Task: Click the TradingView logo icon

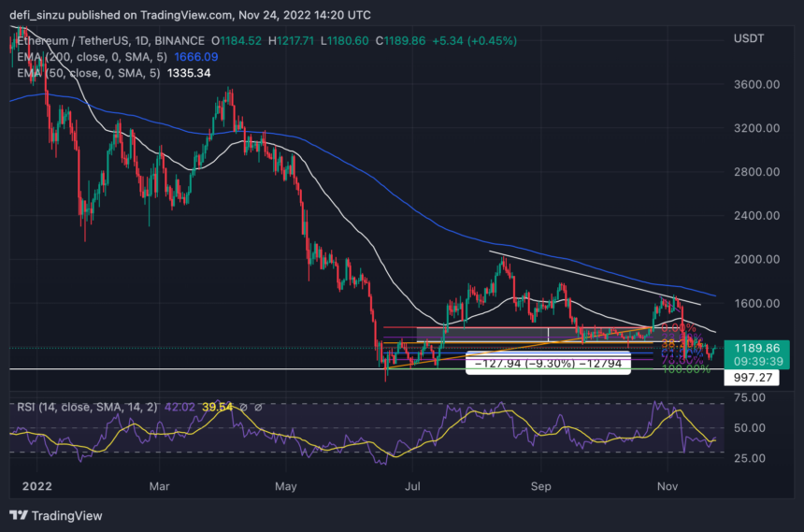Action: pos(18,515)
